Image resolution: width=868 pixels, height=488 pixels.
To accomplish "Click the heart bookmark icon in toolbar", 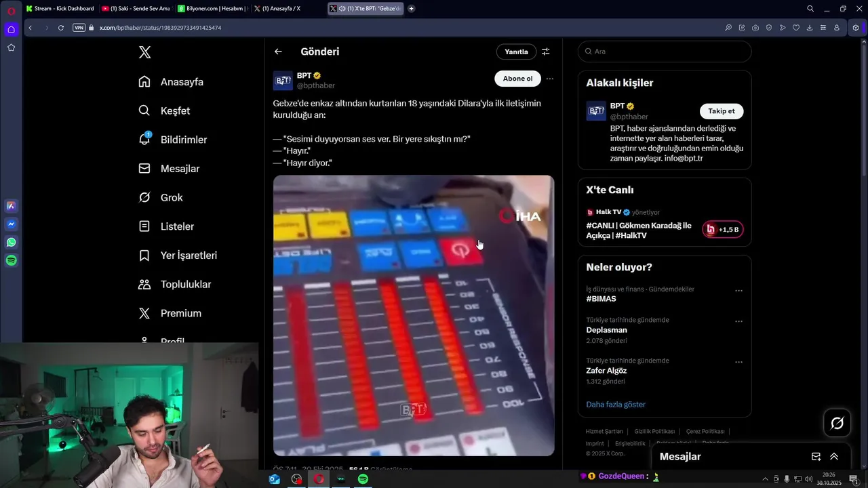I will coord(796,28).
